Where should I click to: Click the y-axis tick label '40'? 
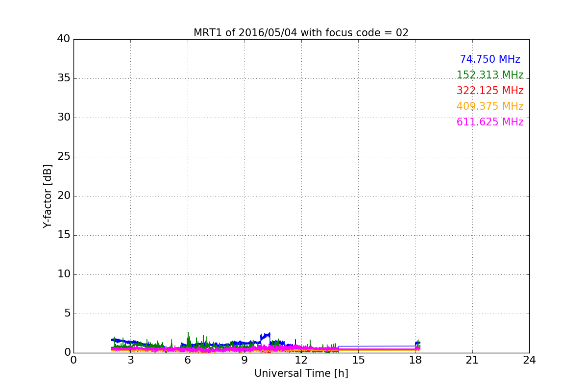coord(64,39)
